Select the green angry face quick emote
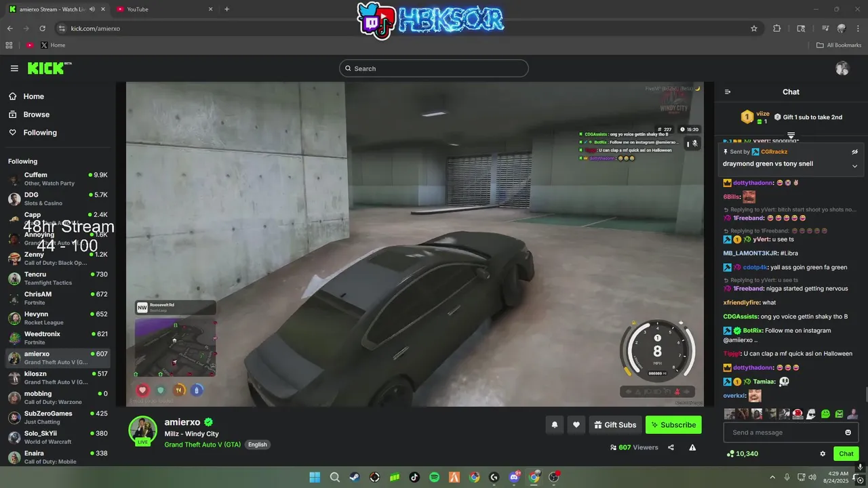868x488 pixels. pyautogui.click(x=840, y=413)
